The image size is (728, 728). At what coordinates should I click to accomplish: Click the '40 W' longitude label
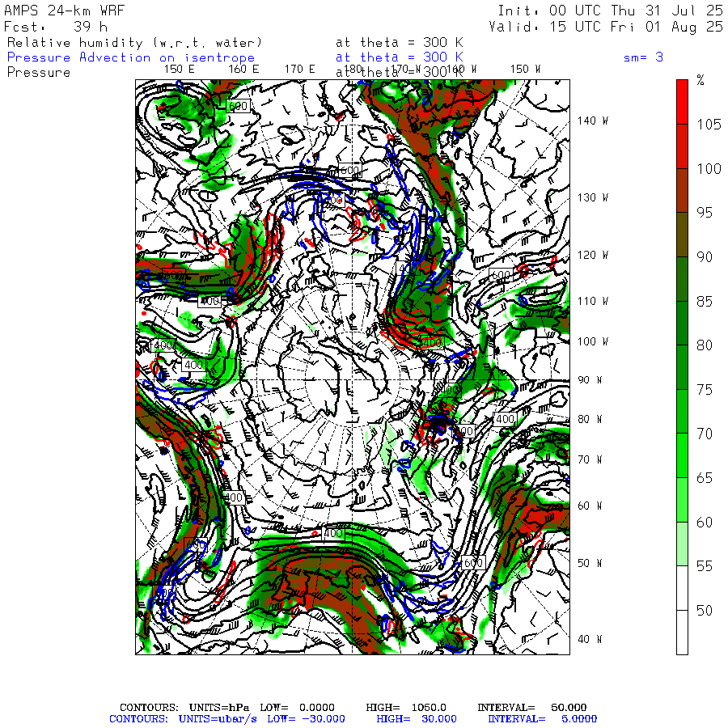click(590, 639)
